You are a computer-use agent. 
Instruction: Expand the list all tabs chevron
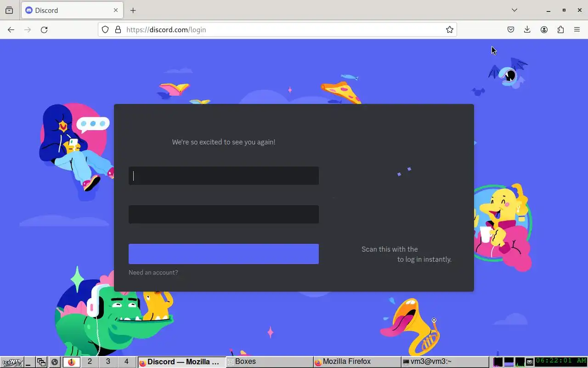[x=514, y=10]
